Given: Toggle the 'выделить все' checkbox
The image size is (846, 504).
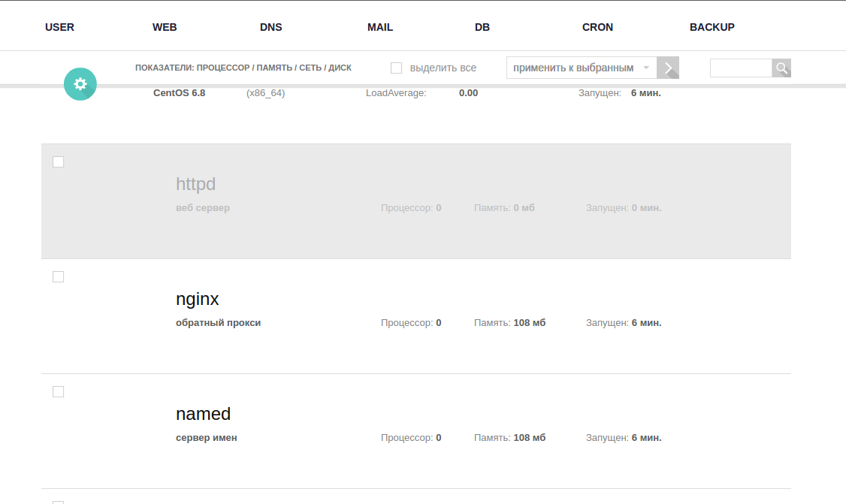Looking at the screenshot, I should 397,68.
